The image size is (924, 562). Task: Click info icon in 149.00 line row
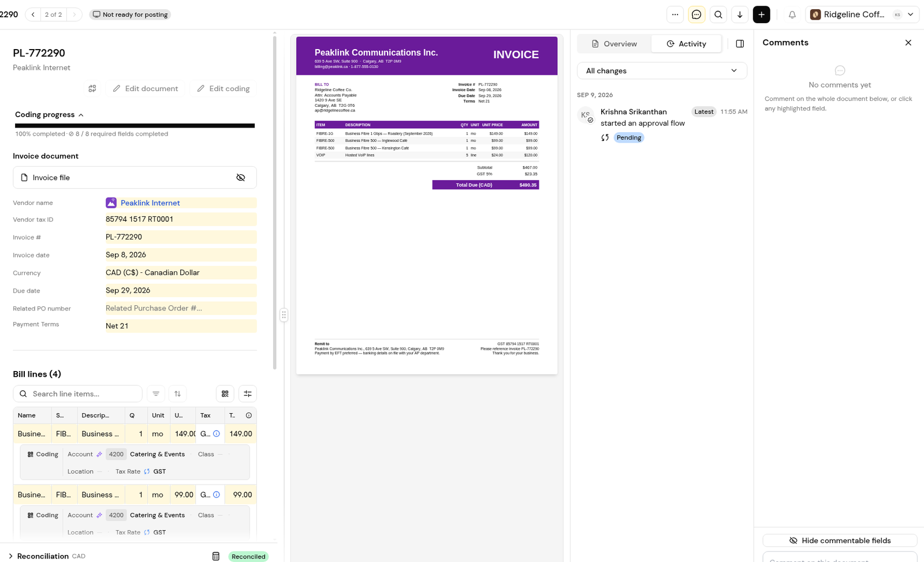[217, 434]
